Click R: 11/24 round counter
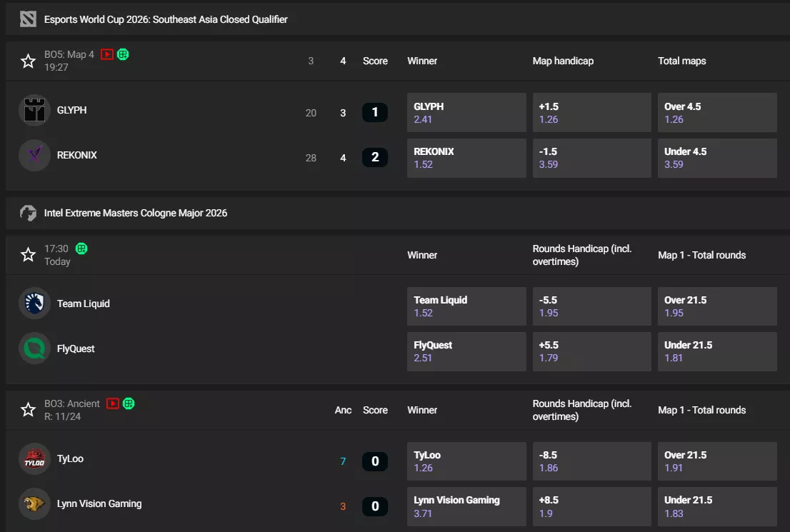The height and width of the screenshot is (532, 790). 62,416
